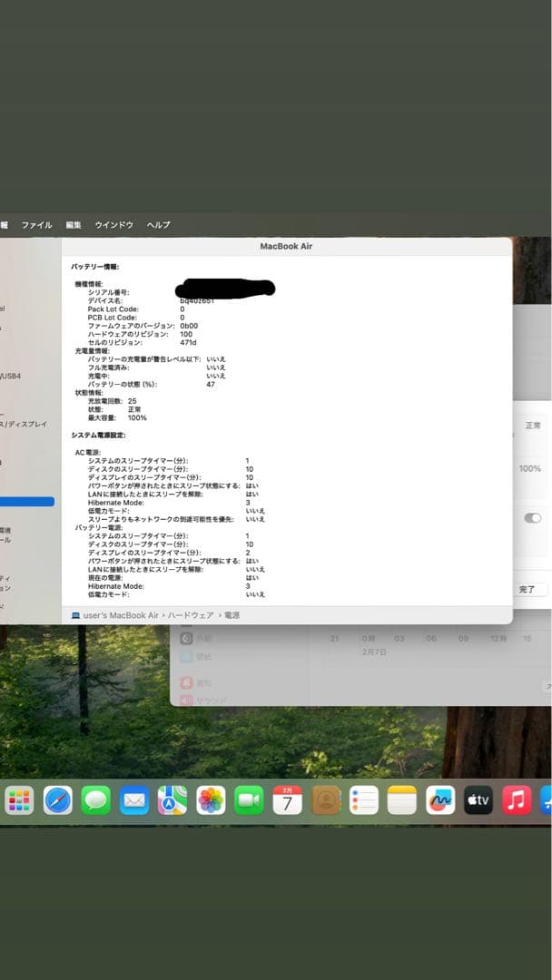Screen dimensions: 552x980
Task: Open the 編集 menu
Action: click(x=74, y=225)
